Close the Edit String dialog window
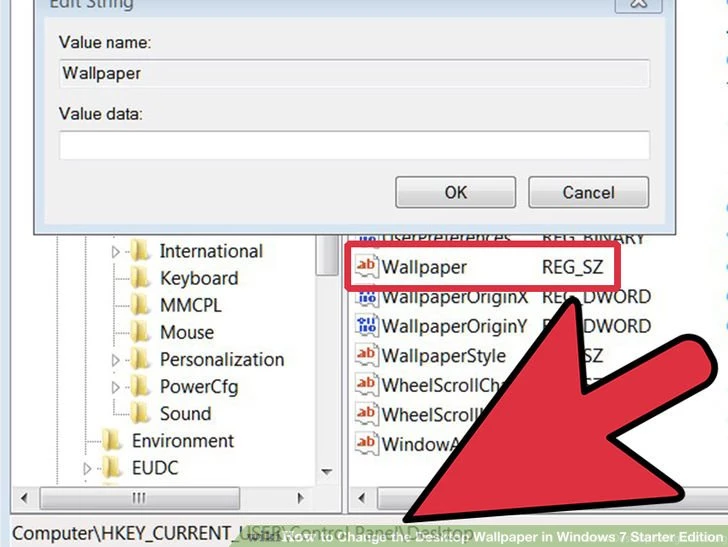The width and height of the screenshot is (728, 547). click(638, 4)
